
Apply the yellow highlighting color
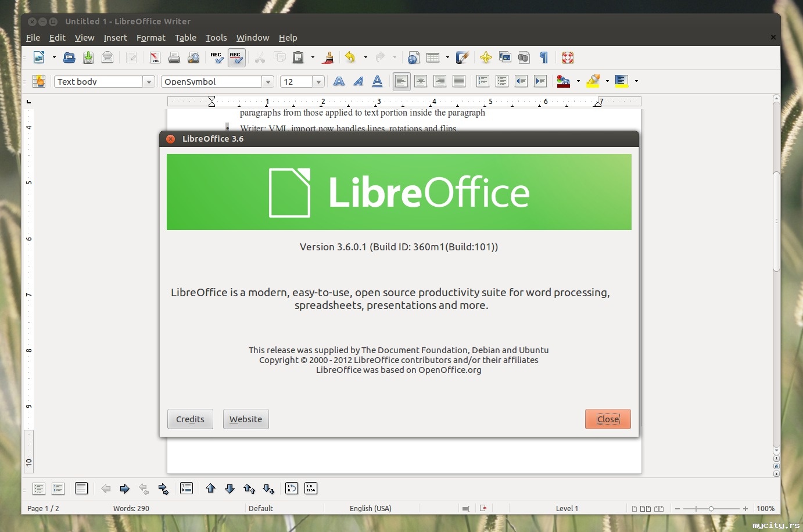tap(593, 81)
